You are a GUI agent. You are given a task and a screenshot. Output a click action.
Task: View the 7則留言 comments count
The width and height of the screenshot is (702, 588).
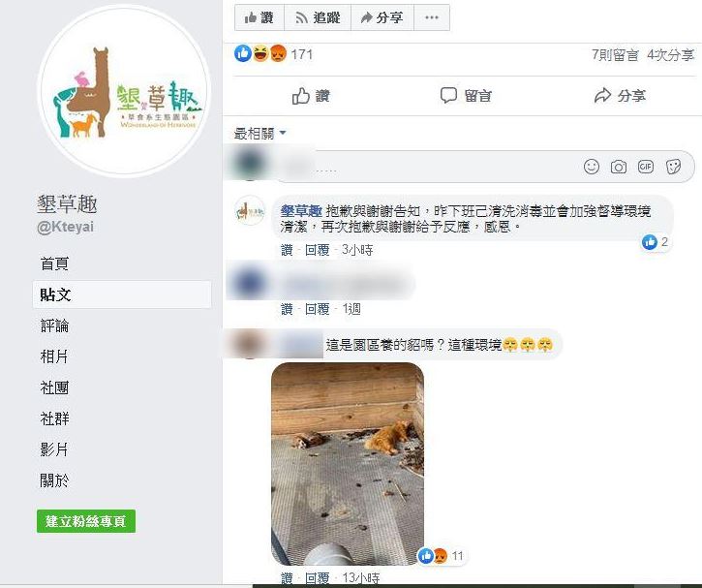tap(615, 55)
